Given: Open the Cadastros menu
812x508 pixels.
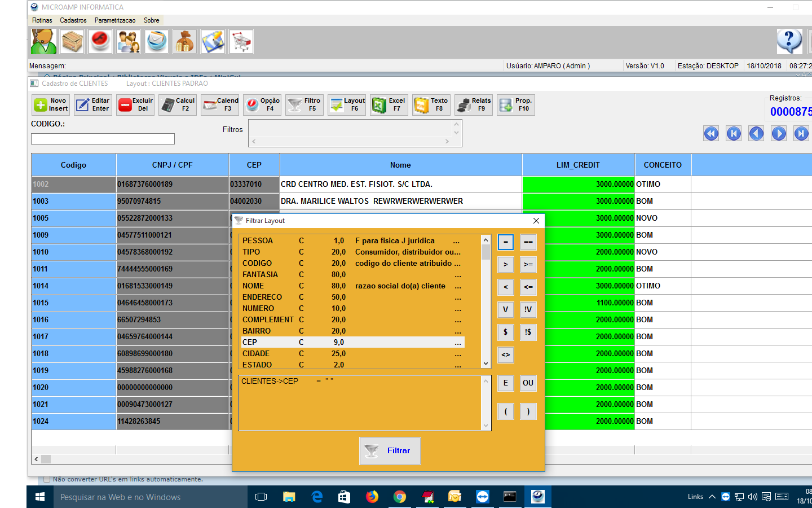Looking at the screenshot, I should (x=73, y=20).
